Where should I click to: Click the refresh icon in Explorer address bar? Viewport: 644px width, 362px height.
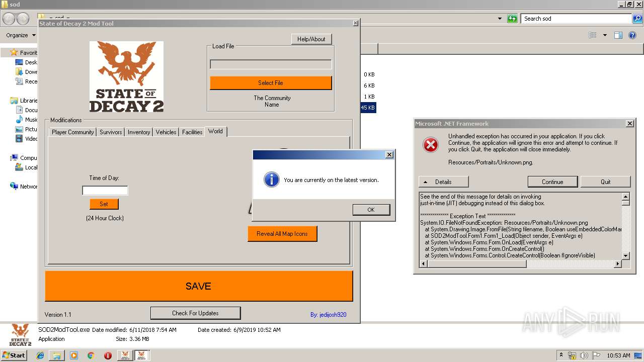512,19
